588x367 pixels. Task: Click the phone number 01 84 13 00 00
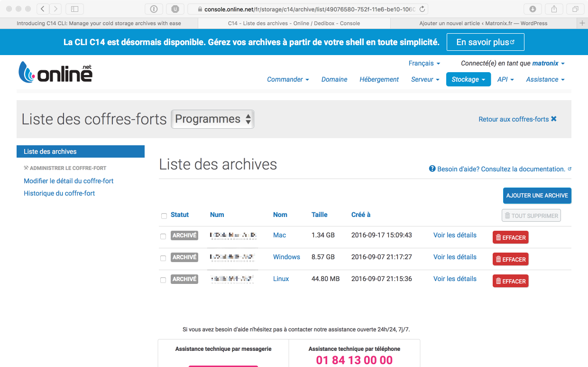[x=354, y=360]
